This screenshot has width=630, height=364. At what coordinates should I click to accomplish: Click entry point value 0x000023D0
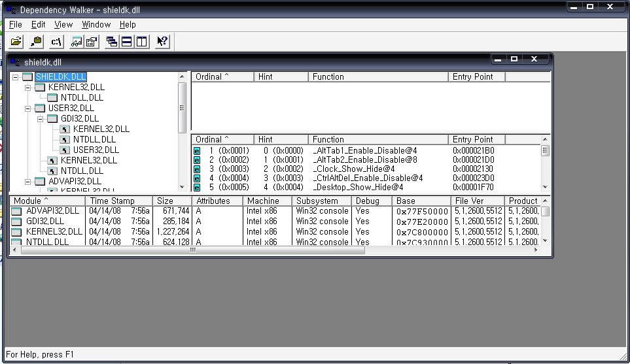473,178
